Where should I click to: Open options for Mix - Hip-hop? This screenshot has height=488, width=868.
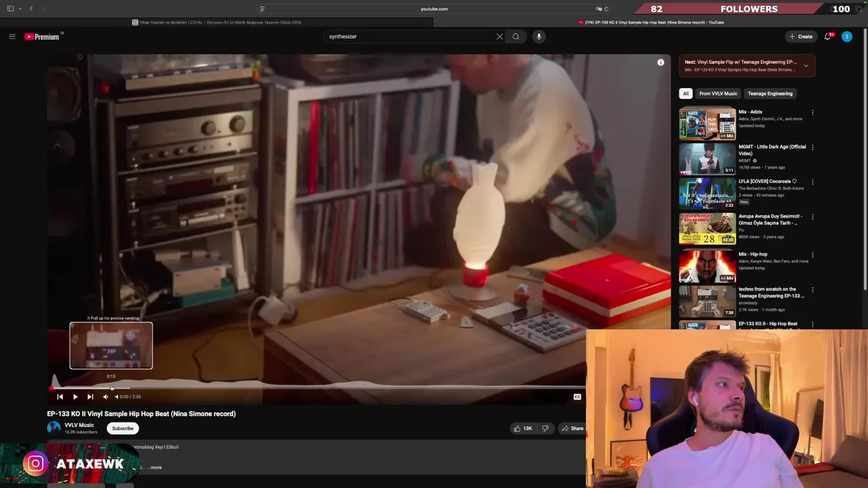point(812,255)
